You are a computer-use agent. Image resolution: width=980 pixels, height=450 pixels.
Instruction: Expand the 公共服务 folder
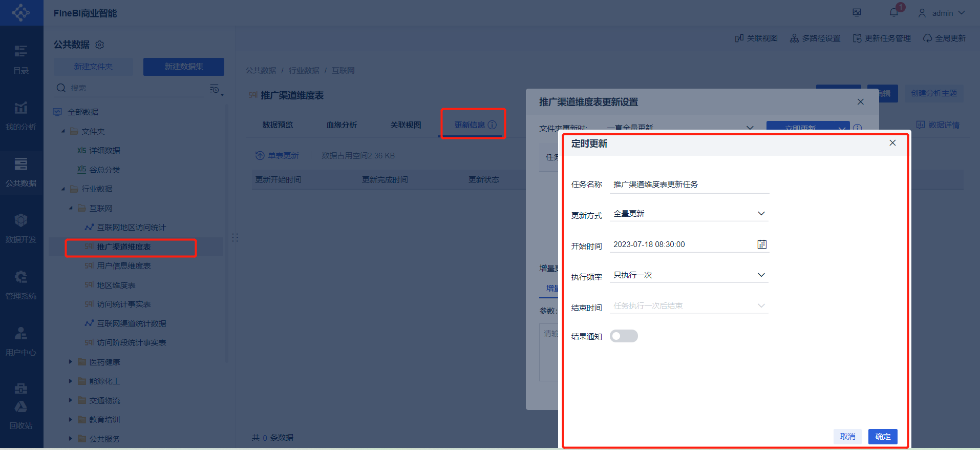(71, 439)
